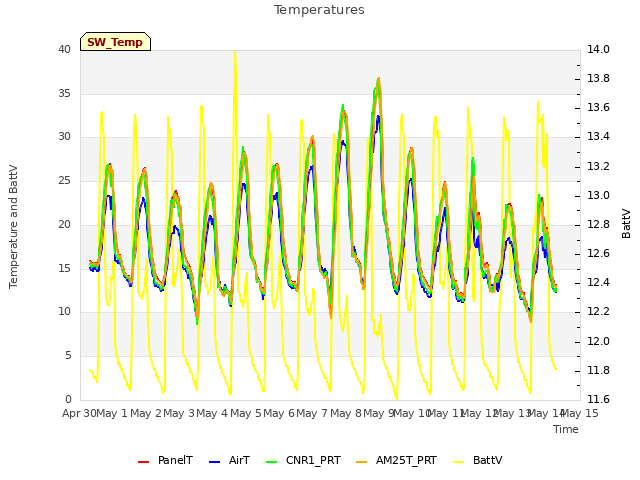640x480 pixels.
Task: Click the Time axis label
Action: [566, 429]
